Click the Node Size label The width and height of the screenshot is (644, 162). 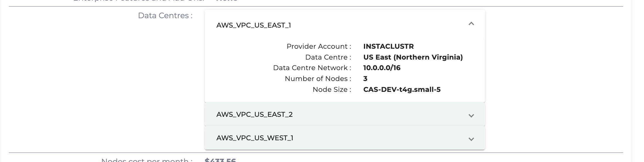(x=331, y=90)
